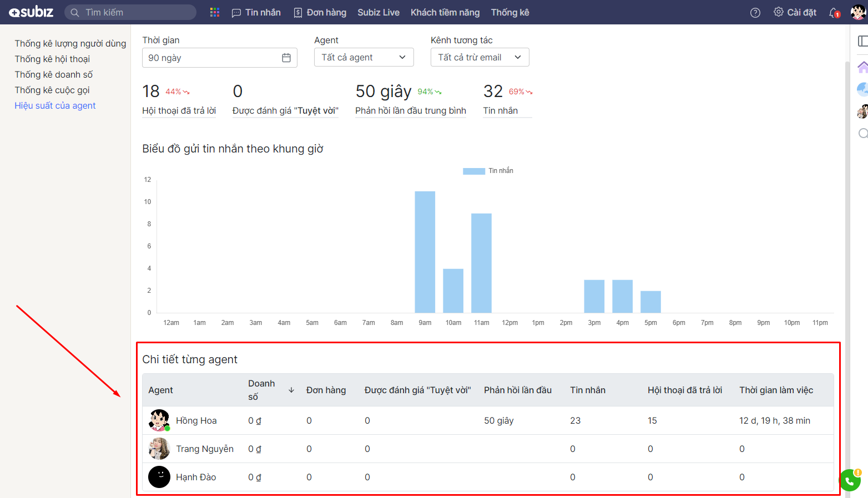
Task: Expand the Tất cả agent dropdown
Action: [x=364, y=57]
